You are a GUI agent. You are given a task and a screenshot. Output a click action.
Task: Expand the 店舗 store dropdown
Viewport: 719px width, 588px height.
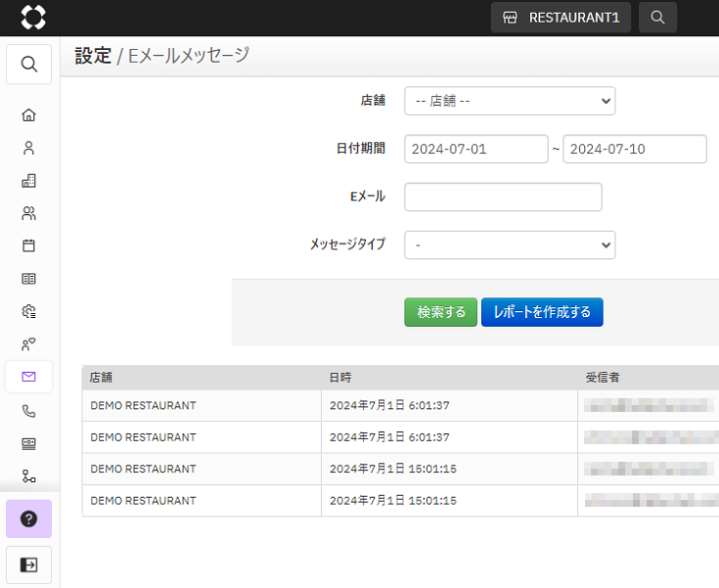(509, 101)
